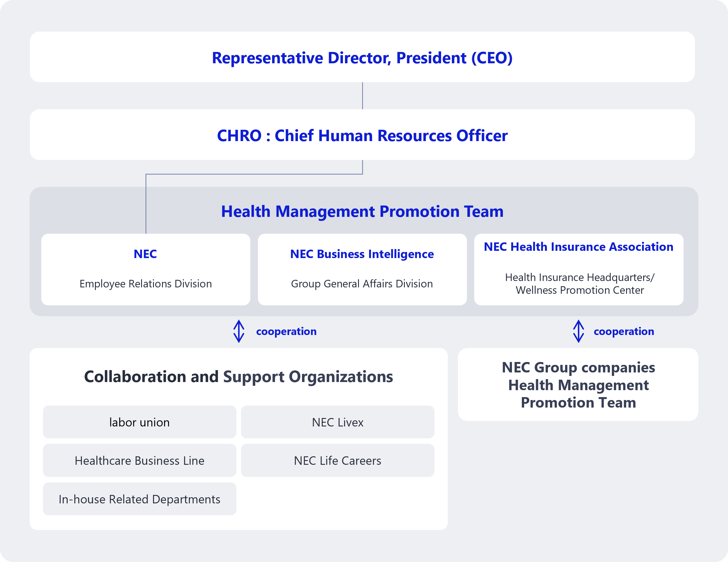Screen dimensions: 728x562
Task: Click Health Insurance Headquarters/Wellness Promotion Center text
Action: point(579,284)
